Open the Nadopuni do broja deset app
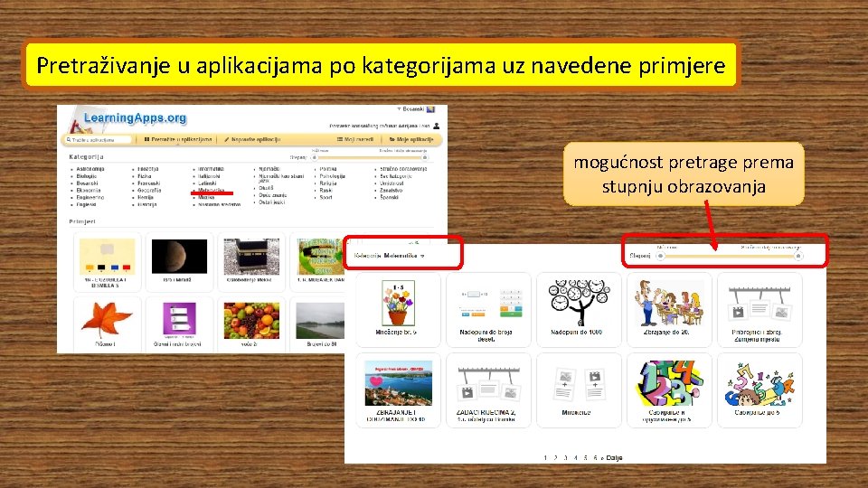 [488, 309]
